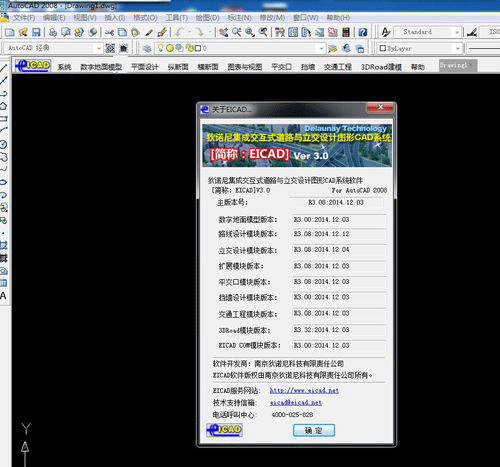Click the blue Help question mark icon
This screenshot has width=500, height=467.
click(363, 32)
